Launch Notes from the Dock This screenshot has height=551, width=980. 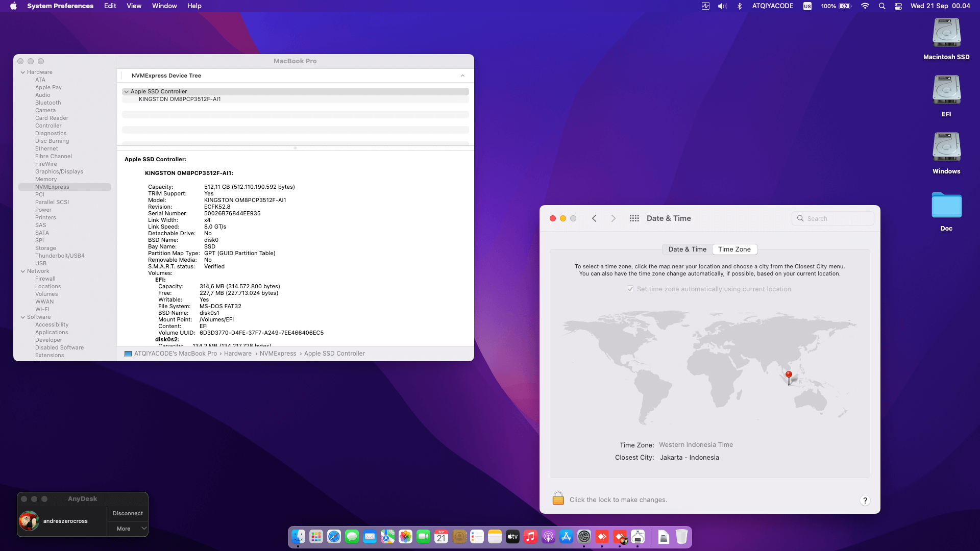[x=495, y=537]
